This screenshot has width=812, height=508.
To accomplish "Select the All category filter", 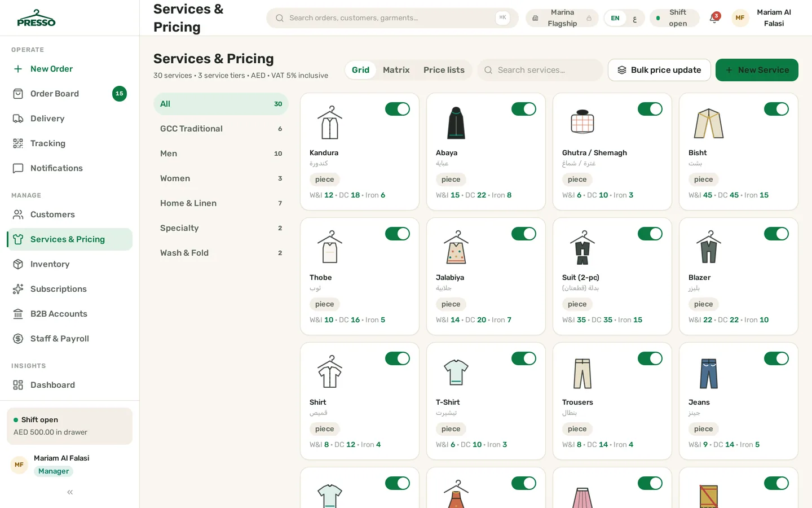I will (x=221, y=104).
